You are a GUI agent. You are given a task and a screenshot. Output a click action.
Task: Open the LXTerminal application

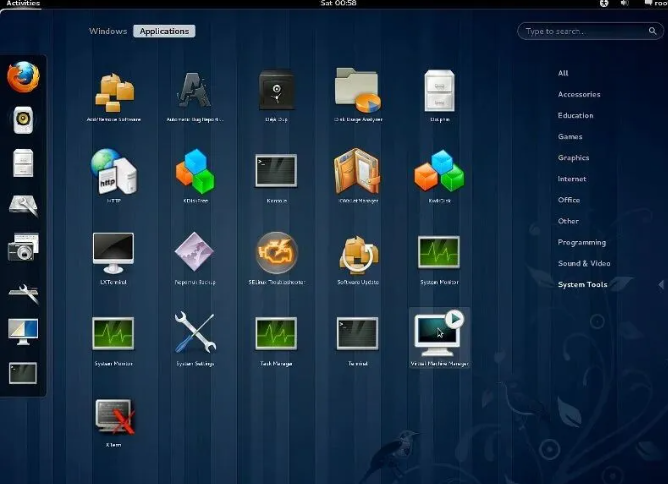tap(113, 253)
